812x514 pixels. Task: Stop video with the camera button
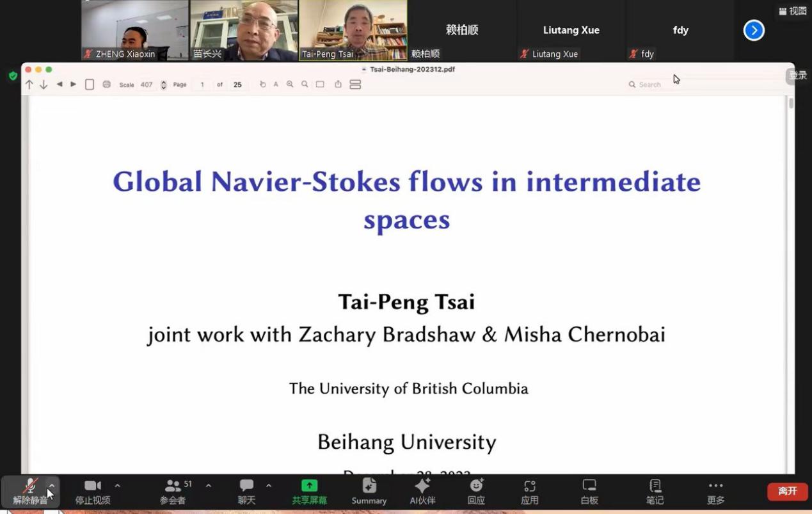pos(93,491)
